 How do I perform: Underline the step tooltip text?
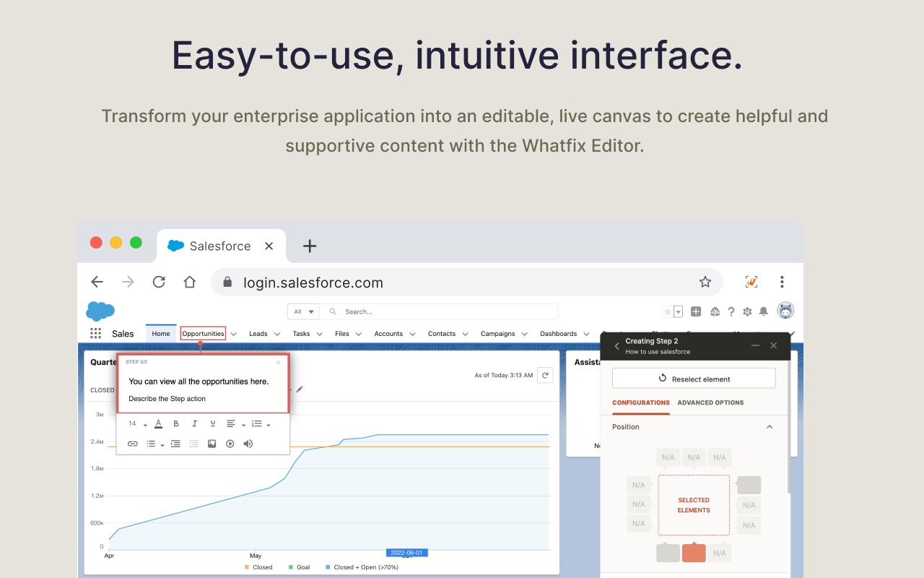pos(212,424)
